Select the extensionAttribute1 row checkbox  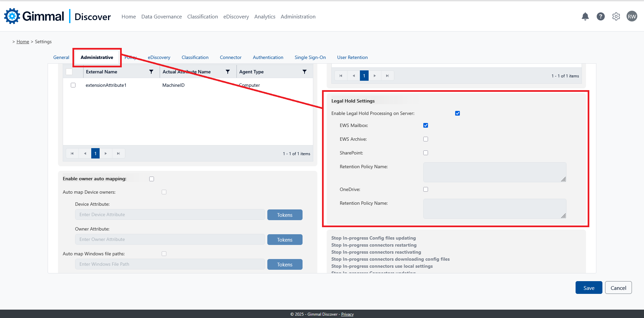tap(73, 85)
